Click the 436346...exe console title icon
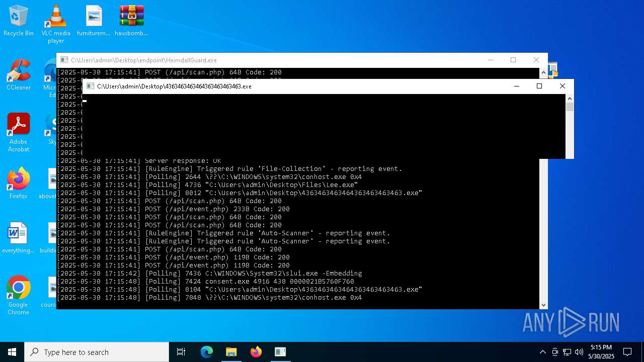 90,86
